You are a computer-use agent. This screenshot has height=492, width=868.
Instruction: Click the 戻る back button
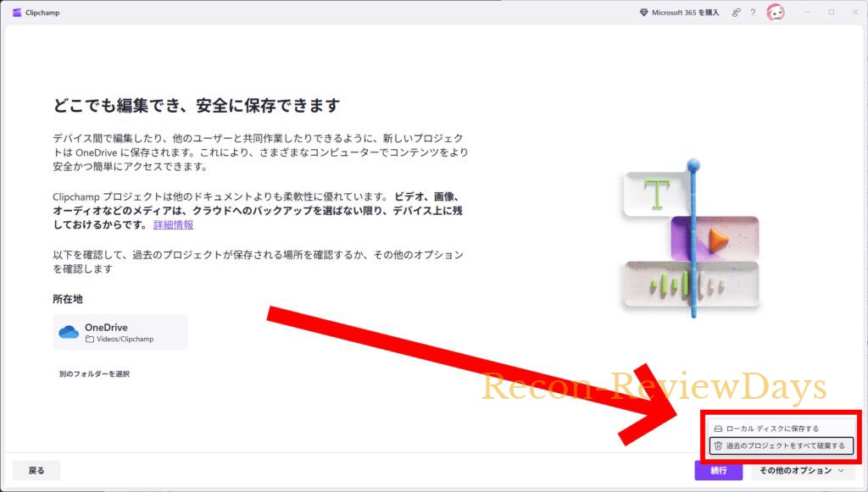coord(36,470)
